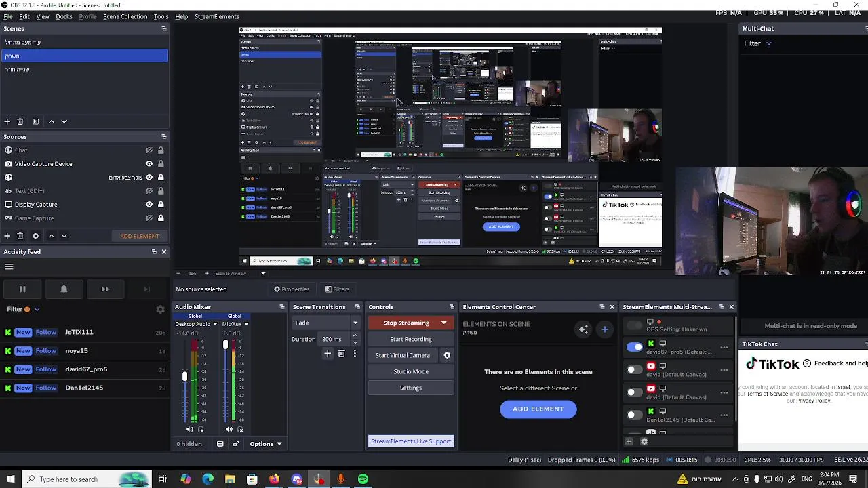The width and height of the screenshot is (868, 488).
Task: Add a new scene with the plus icon in the Scenes panel
Action: [7, 121]
